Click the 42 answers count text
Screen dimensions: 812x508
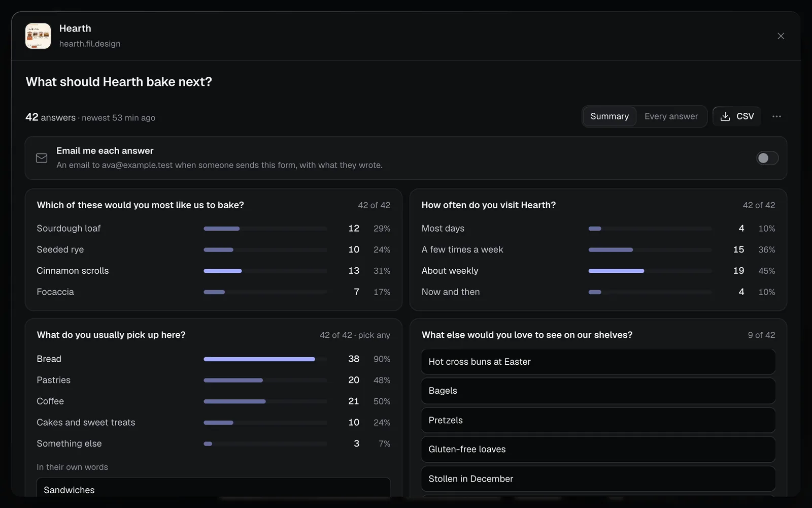[x=50, y=117]
